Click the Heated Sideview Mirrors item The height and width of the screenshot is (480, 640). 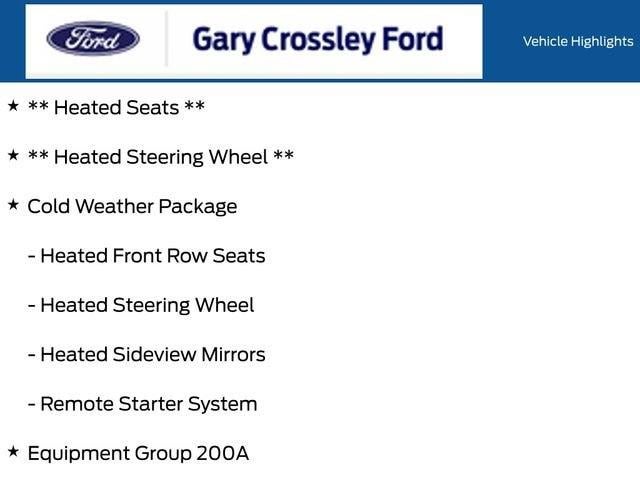pyautogui.click(x=147, y=354)
